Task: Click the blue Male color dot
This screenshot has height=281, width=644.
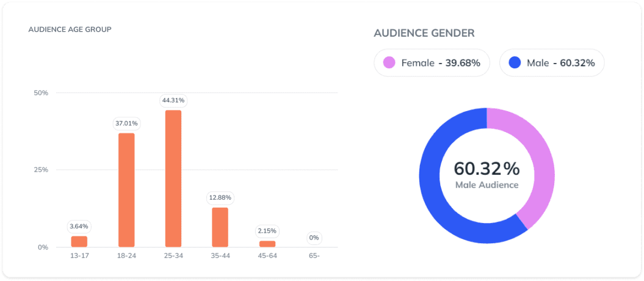Action: (x=515, y=63)
